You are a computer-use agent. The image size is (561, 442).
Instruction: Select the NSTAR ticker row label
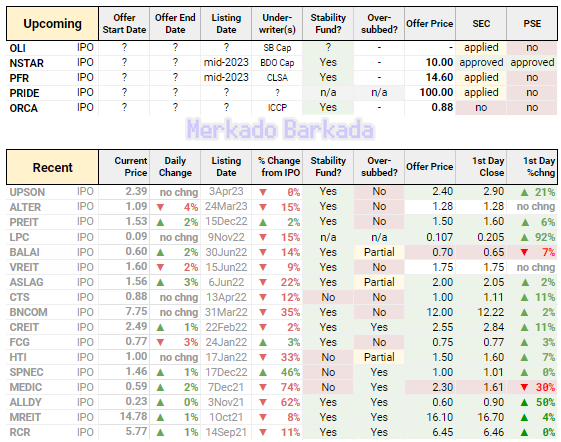[26, 63]
